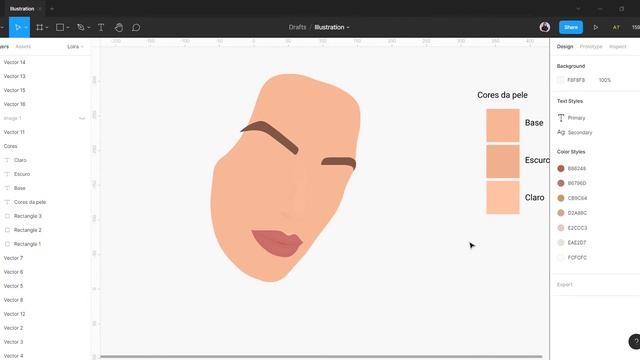Screen dimensions: 640x360
Task: Open the Move tools dropdown arrow
Action: tap(25, 28)
